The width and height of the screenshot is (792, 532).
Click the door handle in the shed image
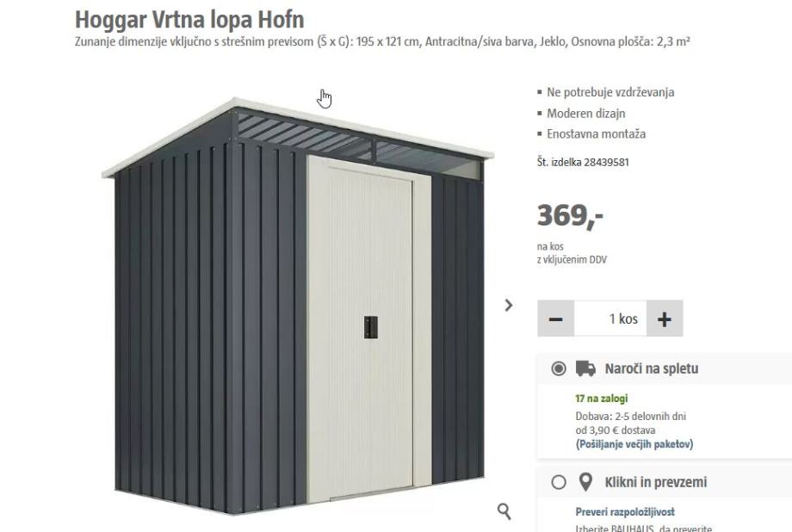[x=371, y=327]
